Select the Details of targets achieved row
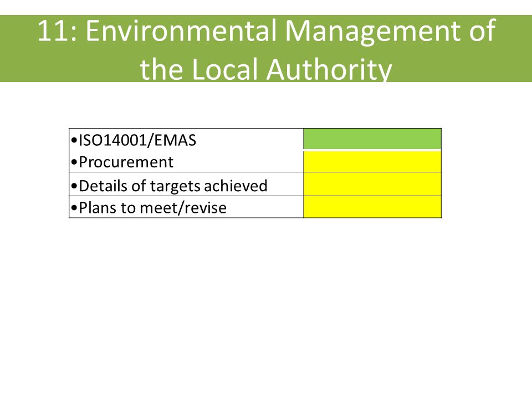Image resolution: width=532 pixels, height=399 pixels. pos(255,184)
